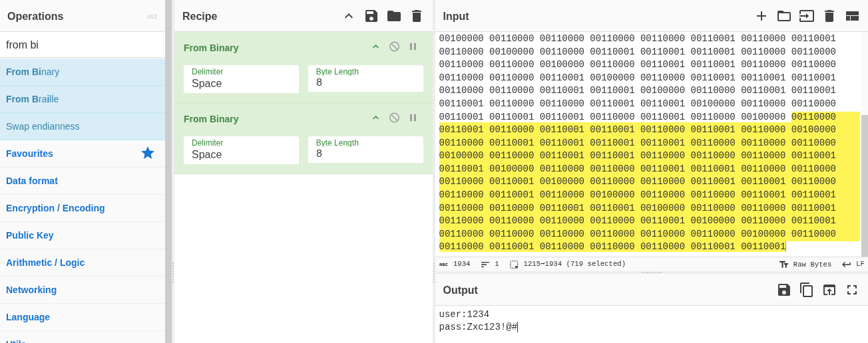
Task: Click the Favourites star icon
Action: (x=148, y=153)
